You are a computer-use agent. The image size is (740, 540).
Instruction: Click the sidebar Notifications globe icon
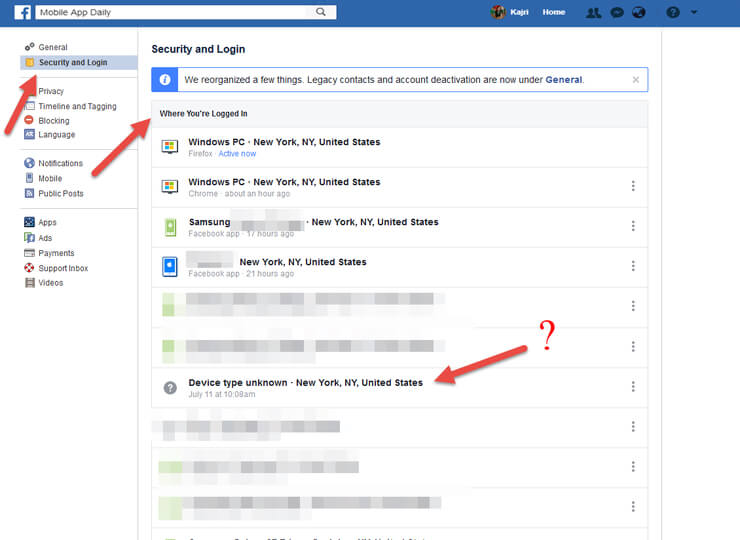tap(29, 163)
